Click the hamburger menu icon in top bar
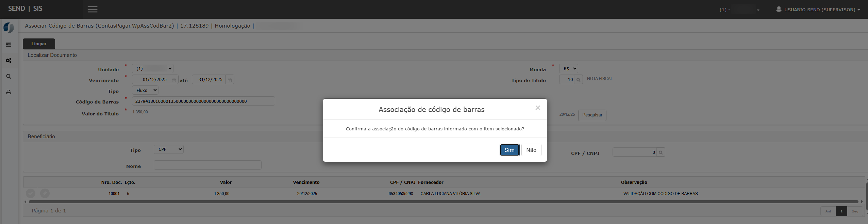Image resolution: width=868 pixels, height=224 pixels. (93, 10)
